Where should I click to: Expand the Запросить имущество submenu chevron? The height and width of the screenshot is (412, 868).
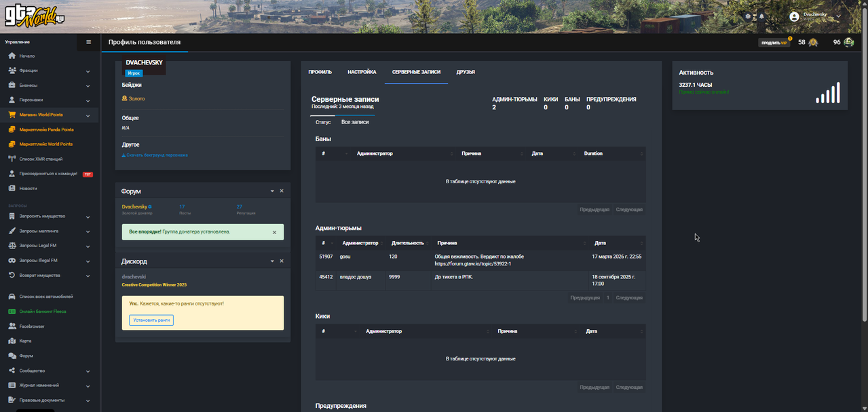tap(88, 217)
